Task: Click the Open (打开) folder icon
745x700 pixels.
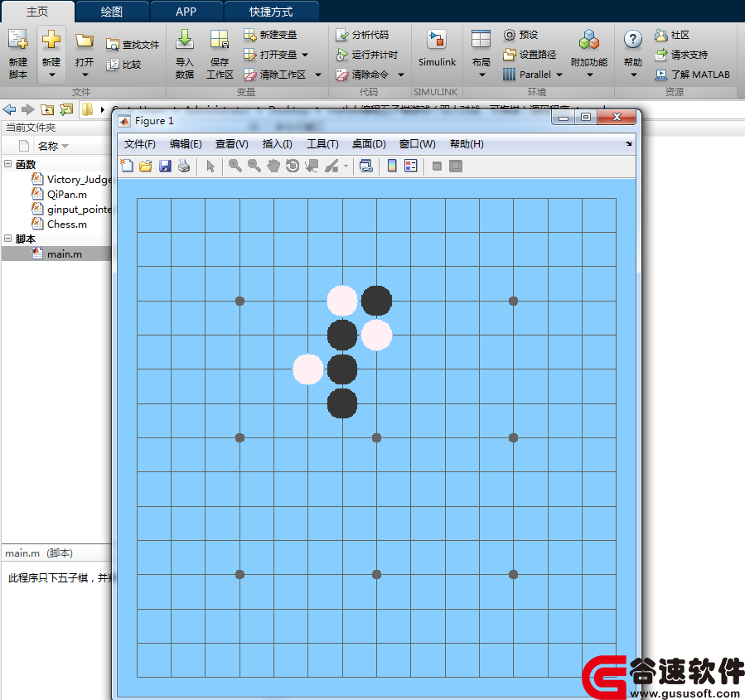Action: click(84, 41)
